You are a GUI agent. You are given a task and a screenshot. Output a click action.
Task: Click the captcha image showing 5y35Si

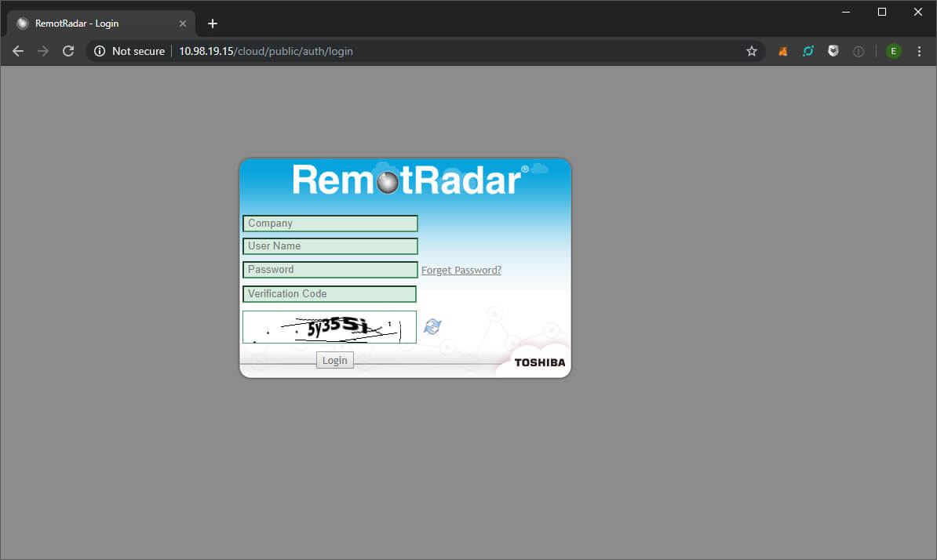329,327
